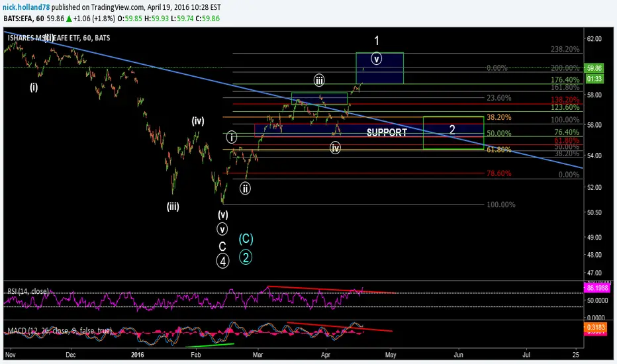Screen dimensions: 617x364
Task: Click the Jul label on time axis
Action: (526, 355)
